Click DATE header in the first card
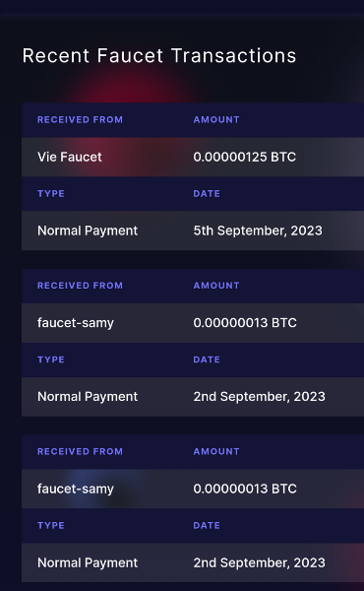364x591 pixels. tap(207, 194)
